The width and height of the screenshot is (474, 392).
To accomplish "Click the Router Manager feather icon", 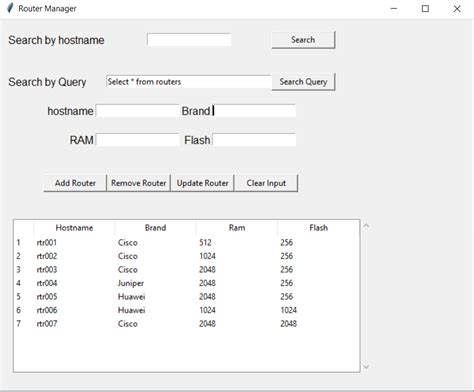I will pyautogui.click(x=10, y=8).
